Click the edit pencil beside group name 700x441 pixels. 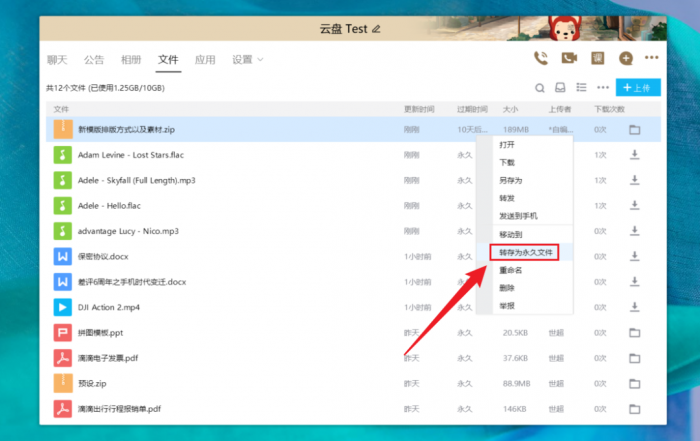click(x=377, y=29)
